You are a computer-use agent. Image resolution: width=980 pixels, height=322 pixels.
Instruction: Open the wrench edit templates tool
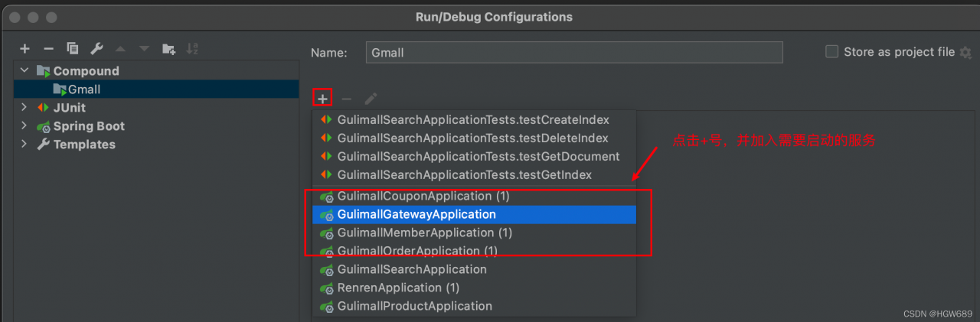click(96, 49)
